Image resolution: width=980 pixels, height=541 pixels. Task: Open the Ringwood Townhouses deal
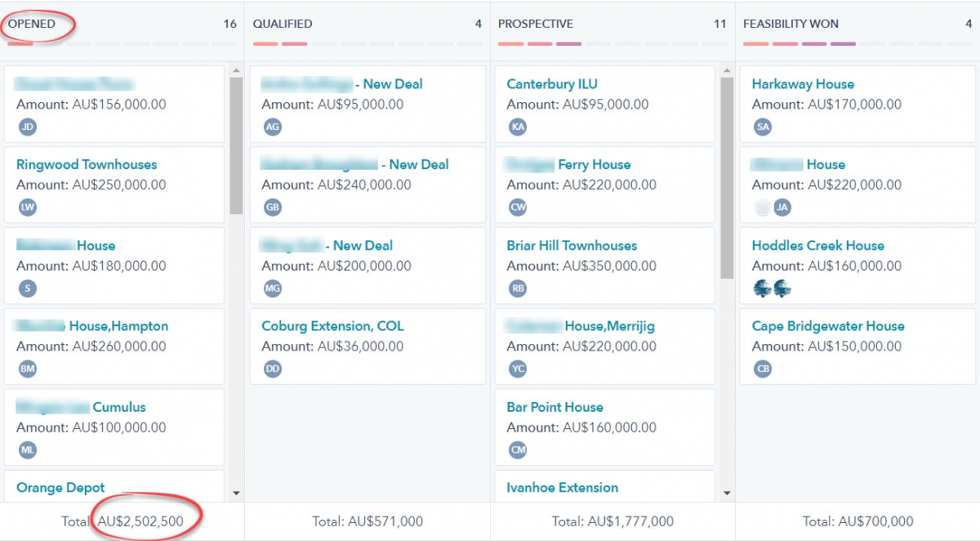(x=86, y=163)
